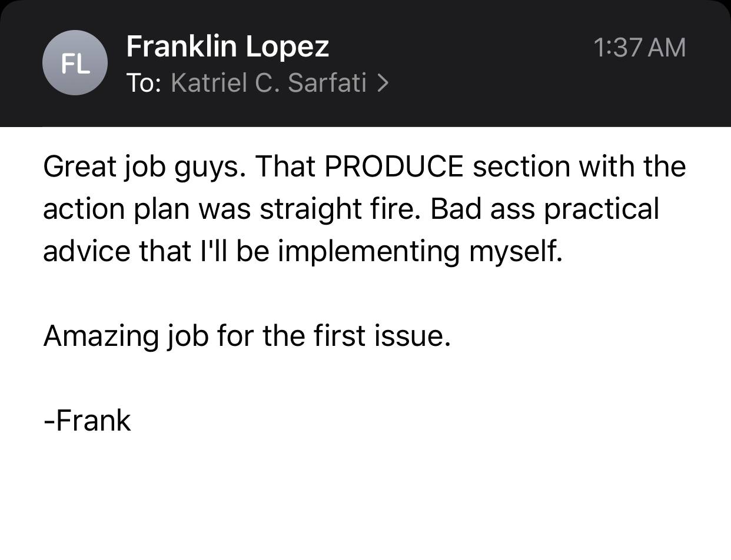The width and height of the screenshot is (731, 560).
Task: Tap the FL sender avatar circle
Action: 75,63
